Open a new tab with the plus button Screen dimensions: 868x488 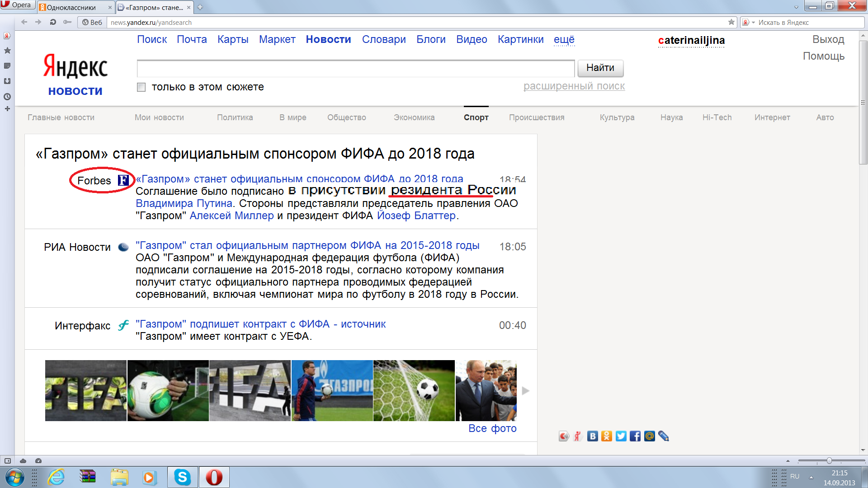tap(200, 7)
